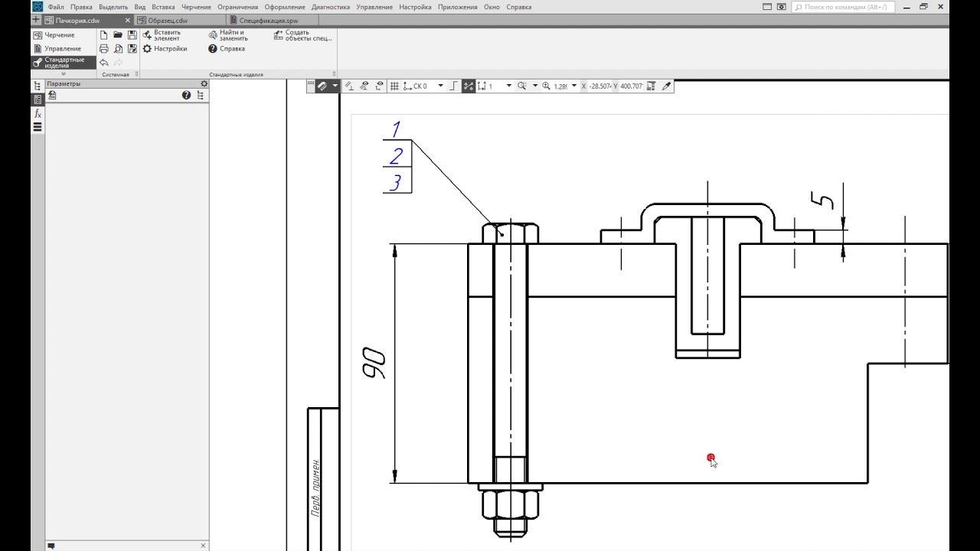Click the new document icon
Viewport: 980px width, 551px height.
(104, 35)
